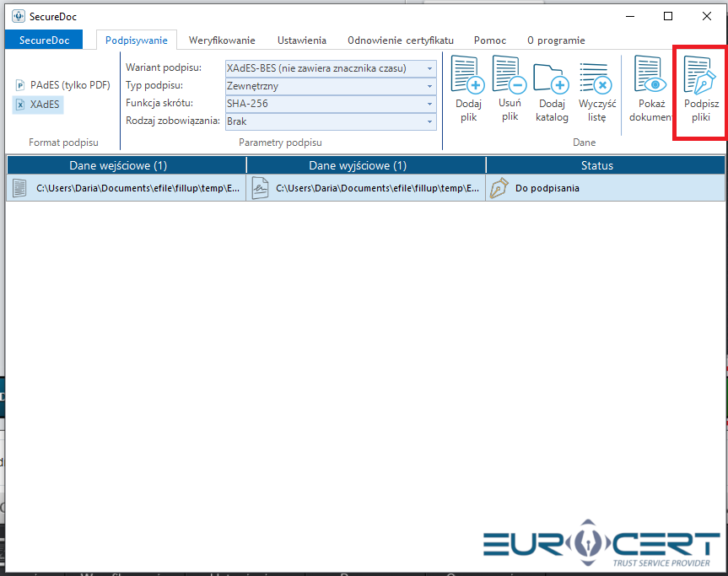728x576 pixels.
Task: Click the Dodaj plik icon
Action: pyautogui.click(x=468, y=74)
